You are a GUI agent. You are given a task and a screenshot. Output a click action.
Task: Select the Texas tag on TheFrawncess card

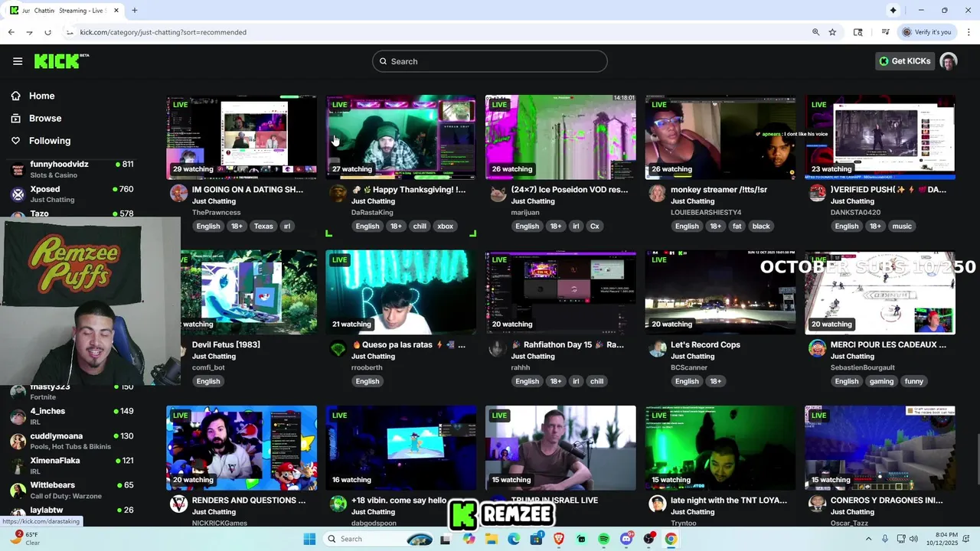point(263,226)
